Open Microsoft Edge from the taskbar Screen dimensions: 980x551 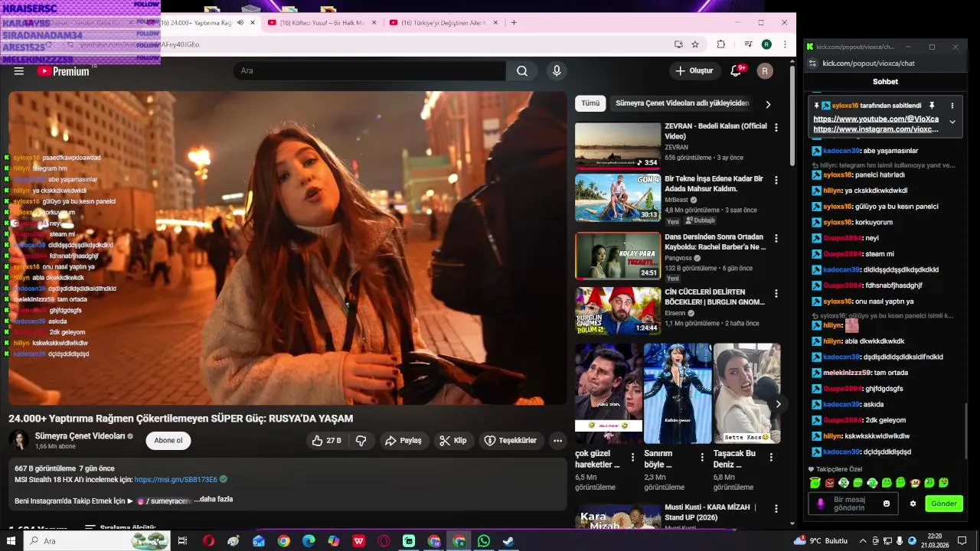(309, 541)
